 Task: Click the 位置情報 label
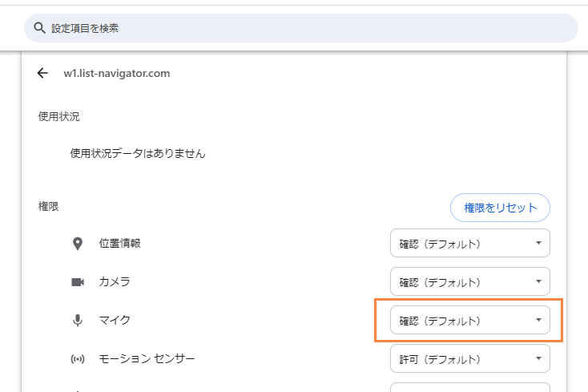(x=119, y=243)
